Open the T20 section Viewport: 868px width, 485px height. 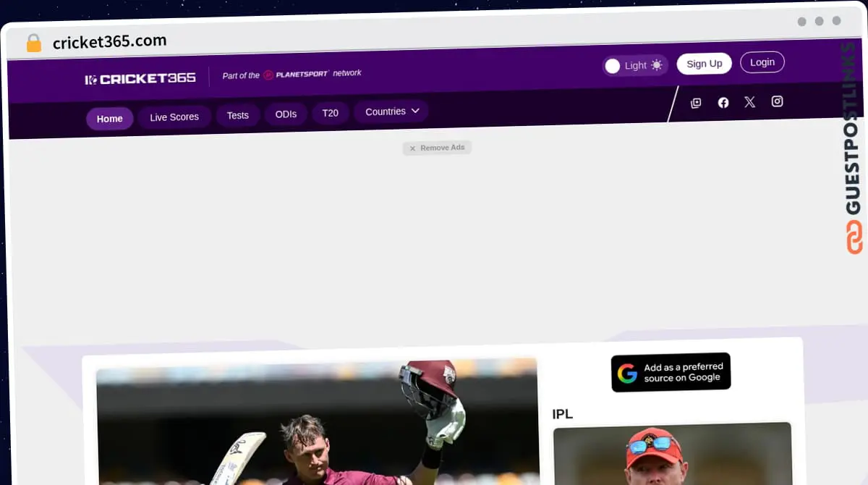(x=330, y=113)
